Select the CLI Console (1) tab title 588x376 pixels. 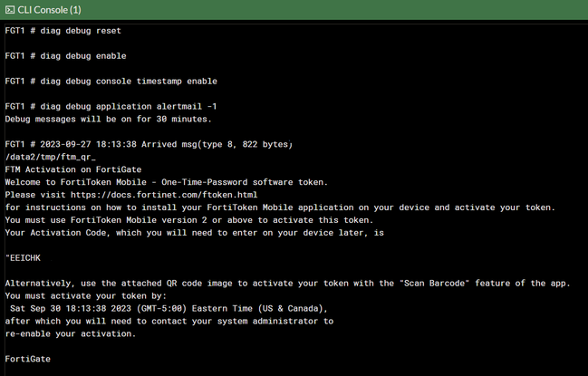tap(50, 9)
